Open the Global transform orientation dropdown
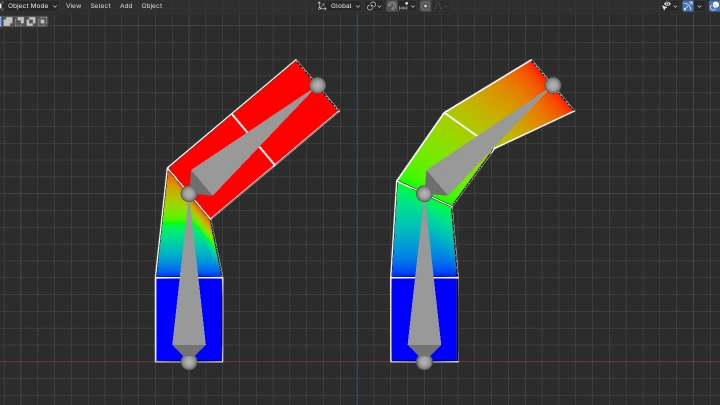 (339, 6)
